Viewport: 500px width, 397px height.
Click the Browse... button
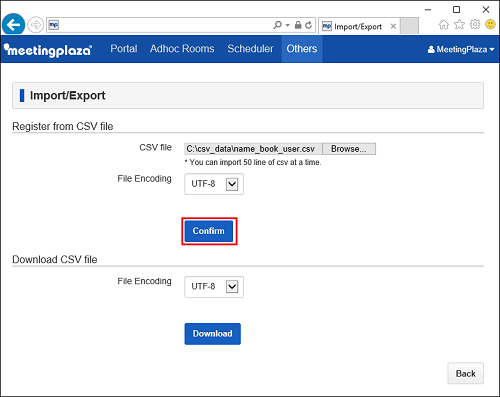click(349, 149)
